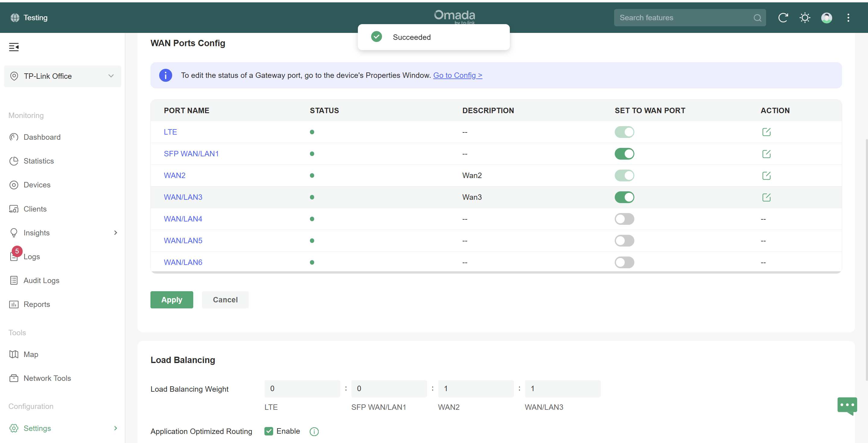The image size is (868, 443).
Task: Open the chat support bubble icon
Action: (847, 406)
